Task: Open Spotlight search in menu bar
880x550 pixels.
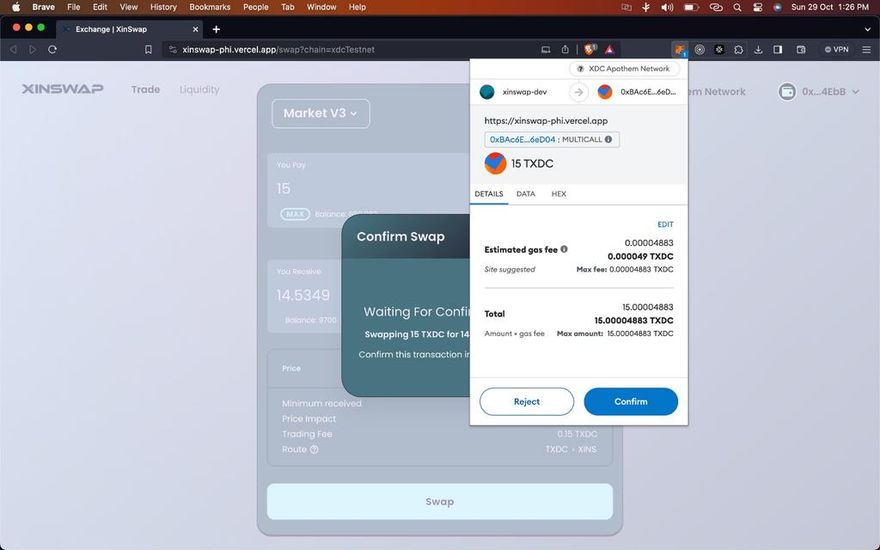Action: click(737, 7)
